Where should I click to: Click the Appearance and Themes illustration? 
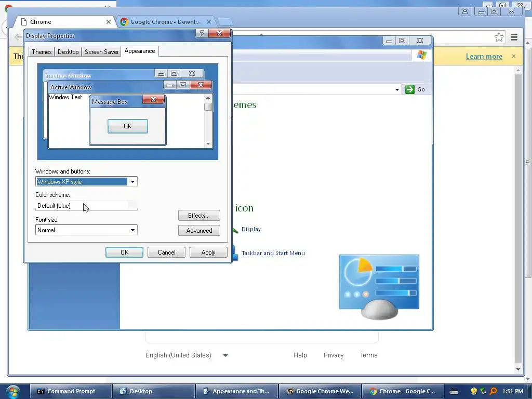click(379, 287)
